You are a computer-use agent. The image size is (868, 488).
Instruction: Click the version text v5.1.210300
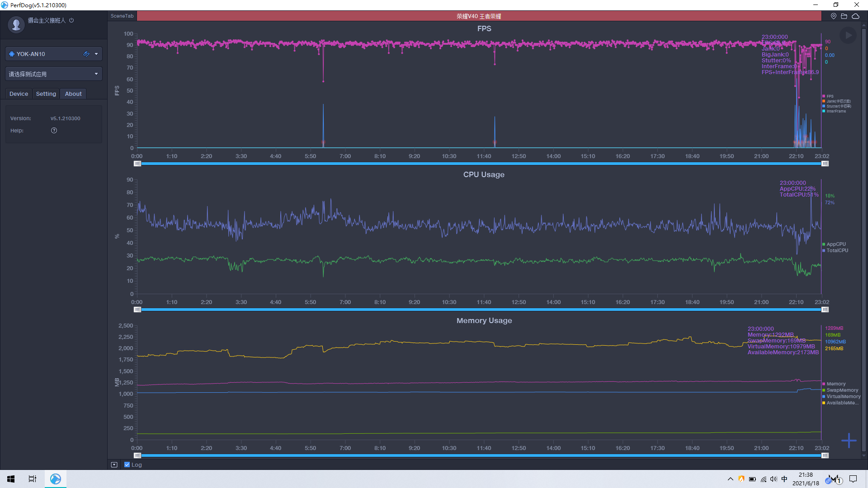(65, 118)
